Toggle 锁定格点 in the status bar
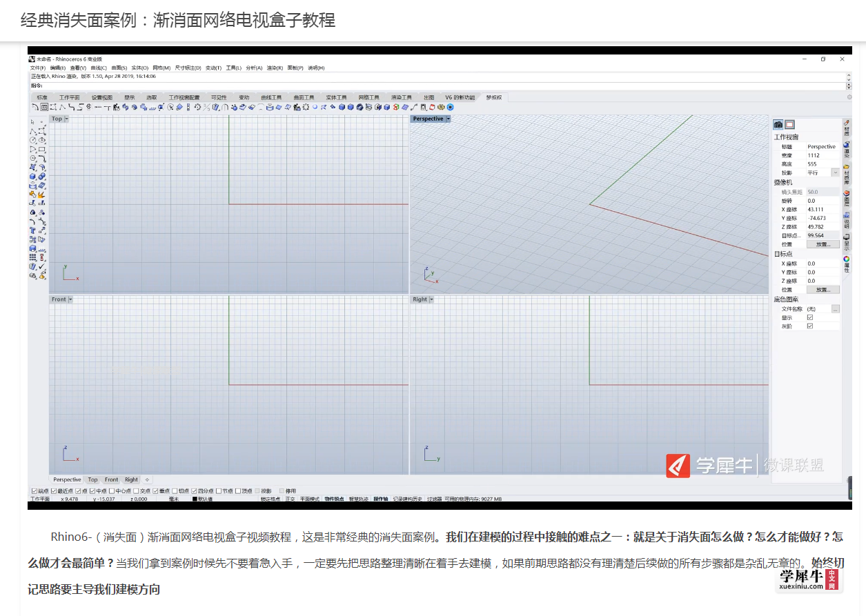The image size is (866, 616). 270,499
